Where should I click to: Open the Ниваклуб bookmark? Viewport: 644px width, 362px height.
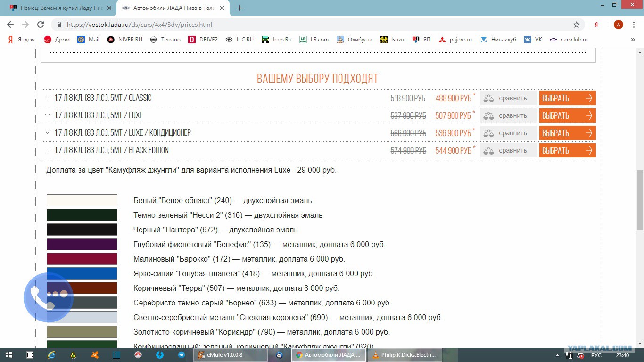click(497, 40)
